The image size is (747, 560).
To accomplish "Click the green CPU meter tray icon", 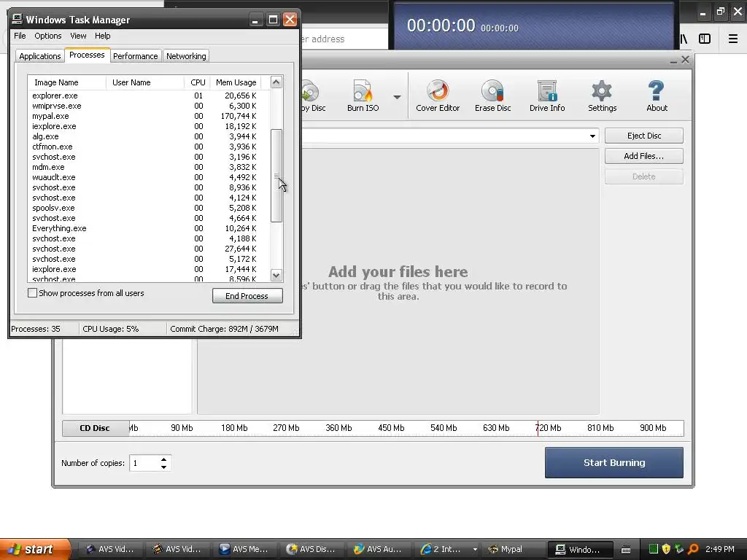I will (654, 549).
